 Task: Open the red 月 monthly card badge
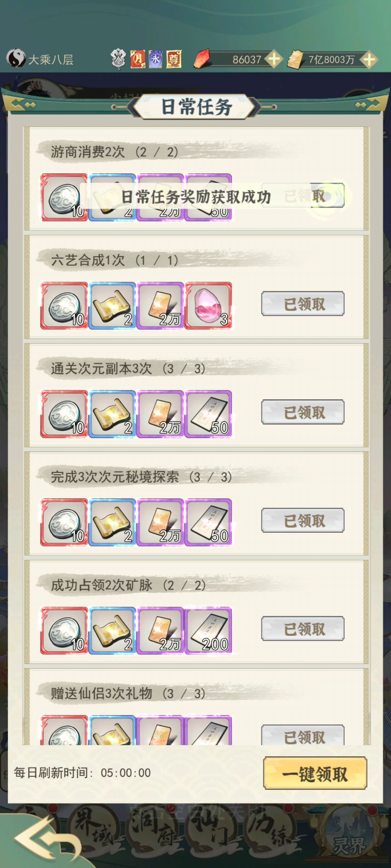[x=138, y=59]
